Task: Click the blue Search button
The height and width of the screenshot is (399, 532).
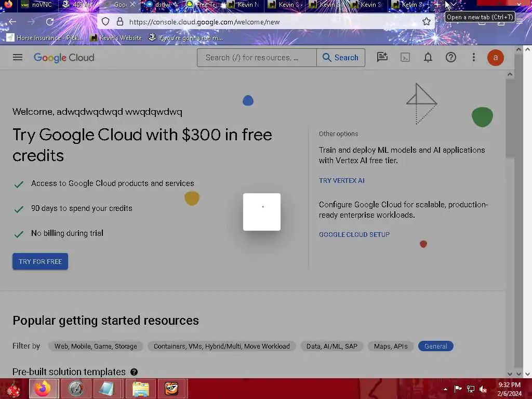Action: pyautogui.click(x=341, y=58)
